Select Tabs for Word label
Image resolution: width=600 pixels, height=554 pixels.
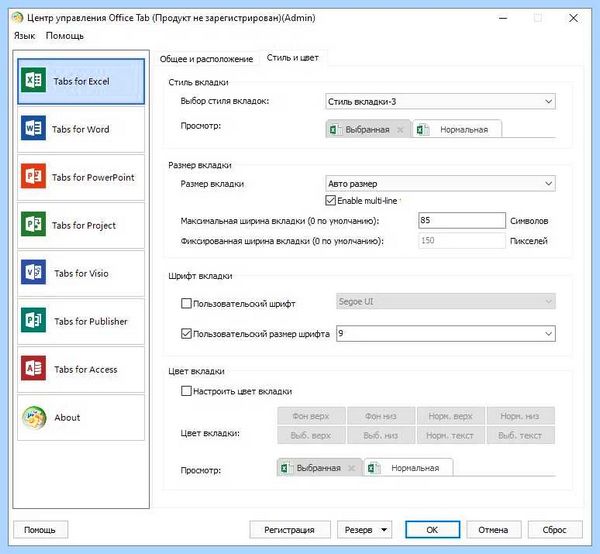(81, 129)
